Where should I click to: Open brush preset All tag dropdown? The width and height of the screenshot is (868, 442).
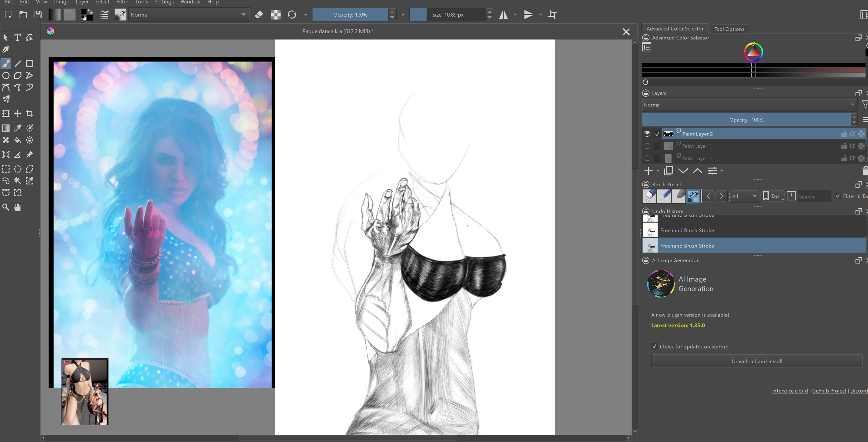(744, 196)
